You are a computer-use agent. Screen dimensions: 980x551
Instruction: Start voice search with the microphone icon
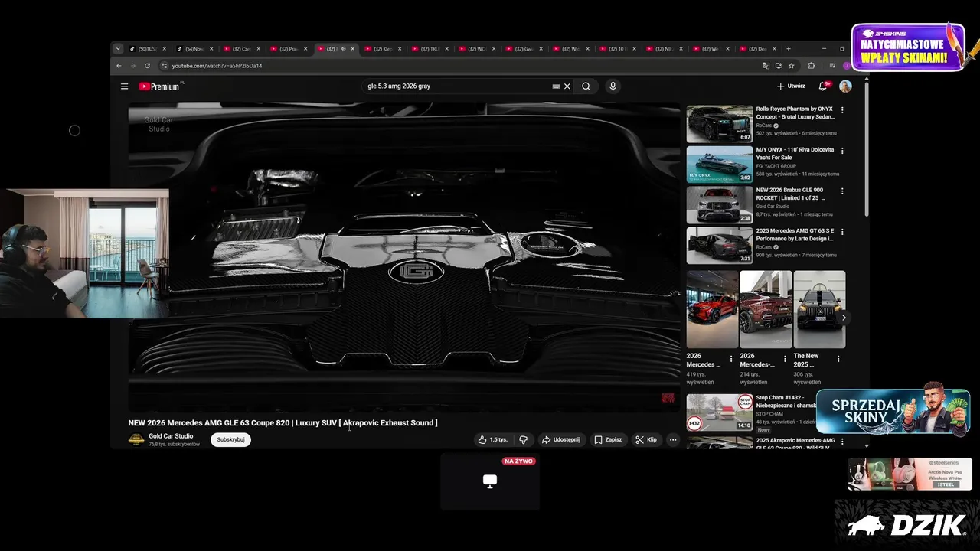[612, 86]
